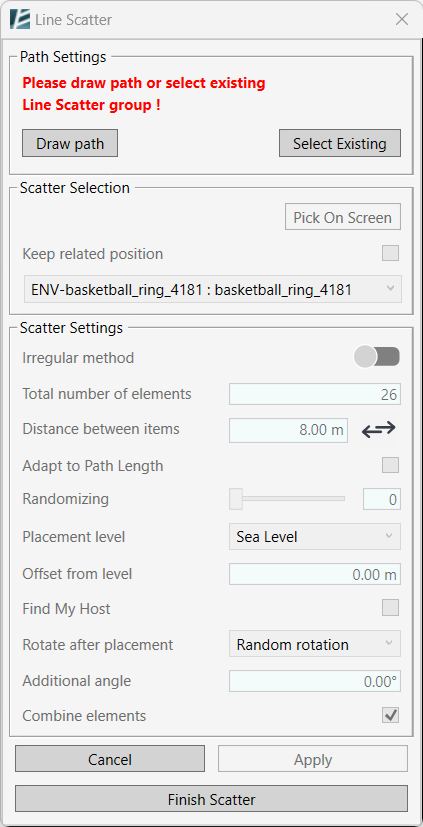Click the Select Existing button
423x827 pixels.
coord(340,143)
